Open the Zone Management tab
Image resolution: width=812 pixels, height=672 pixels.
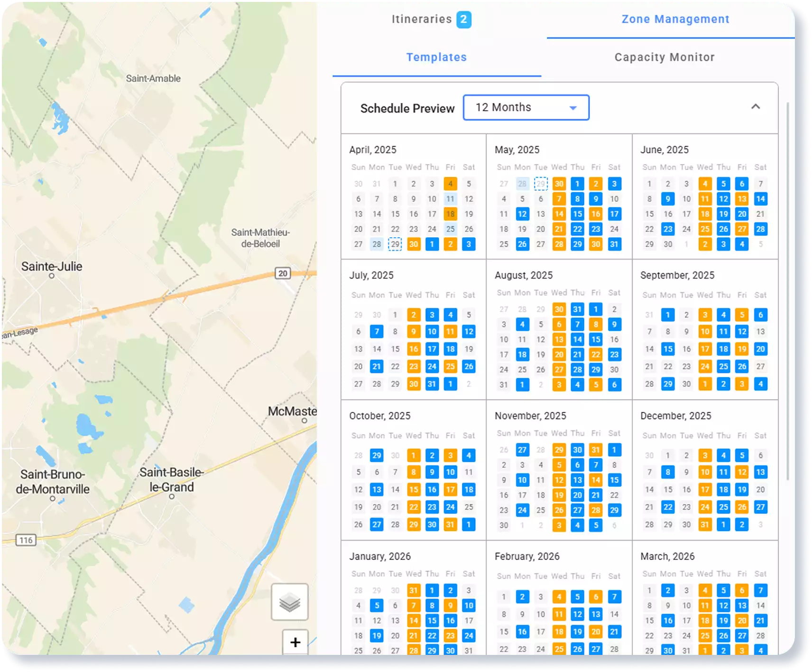tap(675, 19)
